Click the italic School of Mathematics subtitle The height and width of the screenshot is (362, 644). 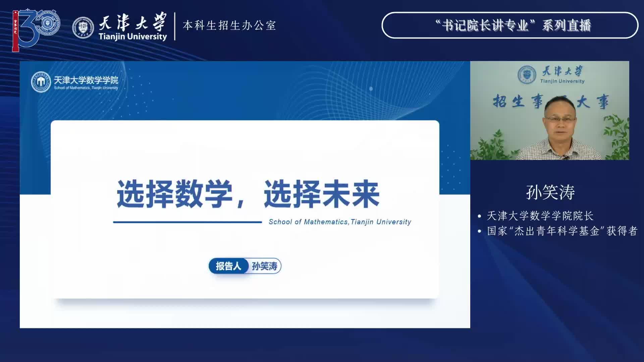(339, 222)
